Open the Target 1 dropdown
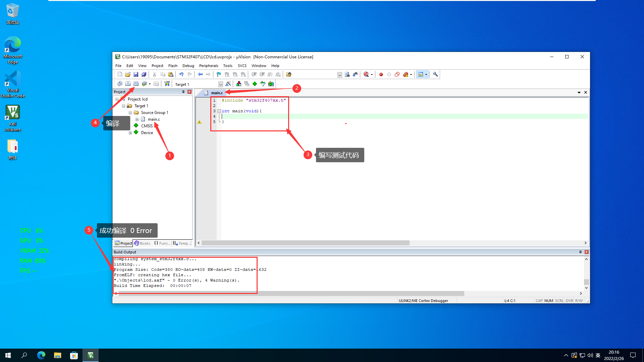This screenshot has width=644, height=362. click(220, 84)
